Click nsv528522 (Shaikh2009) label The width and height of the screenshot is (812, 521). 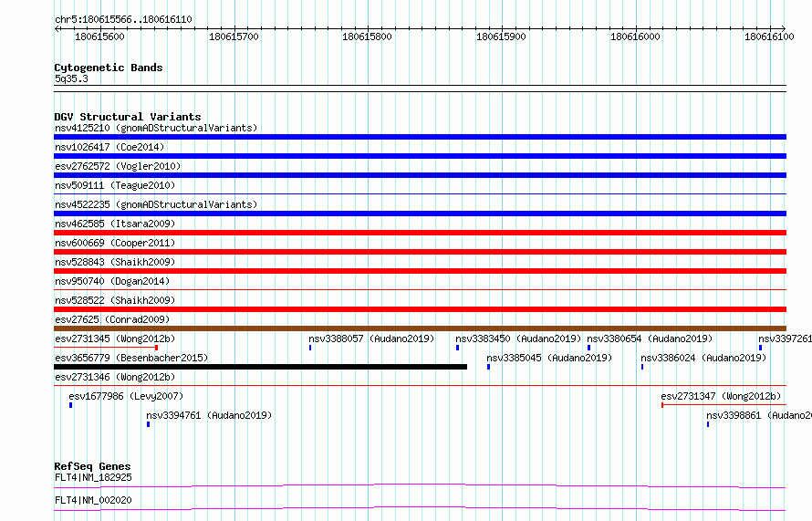115,300
